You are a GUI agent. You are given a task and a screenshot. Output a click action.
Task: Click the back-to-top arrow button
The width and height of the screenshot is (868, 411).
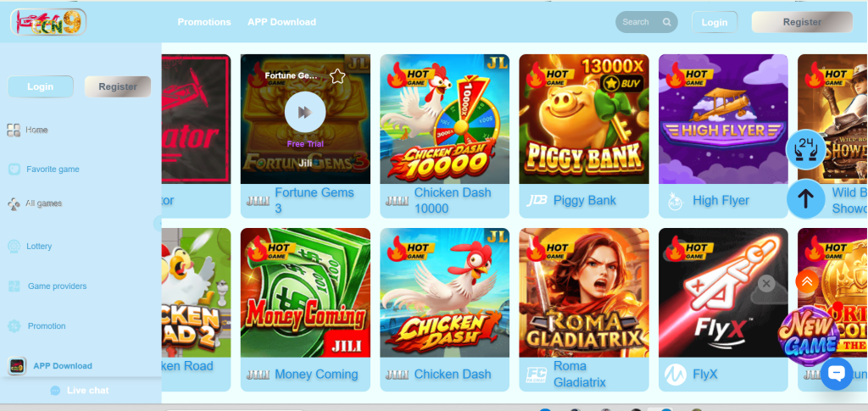tap(805, 198)
